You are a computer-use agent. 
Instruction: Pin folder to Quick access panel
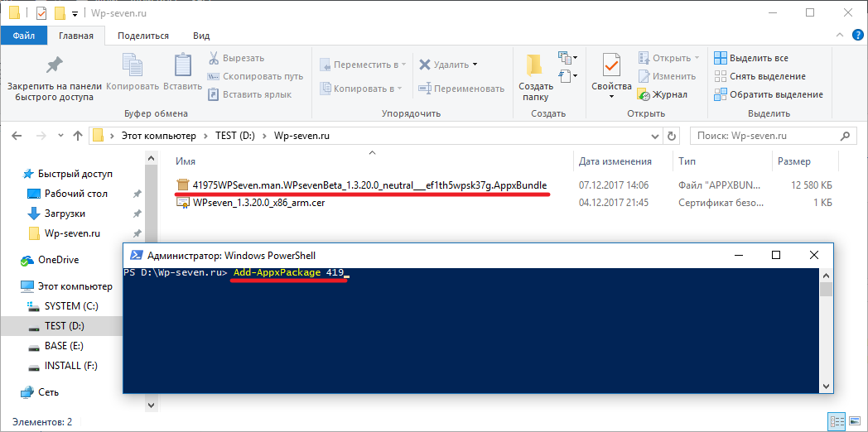(x=55, y=76)
